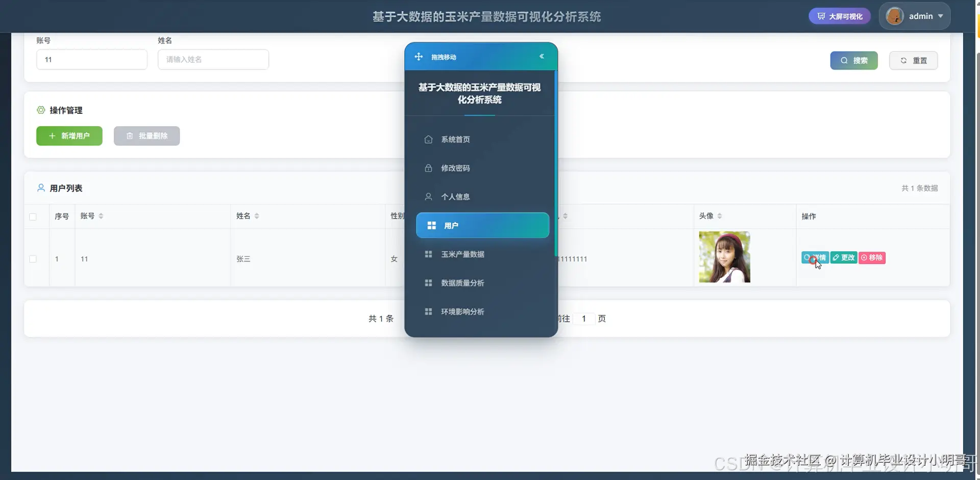The height and width of the screenshot is (480, 980).
Task: Sort the 账号 column with its arrows
Action: [101, 215]
